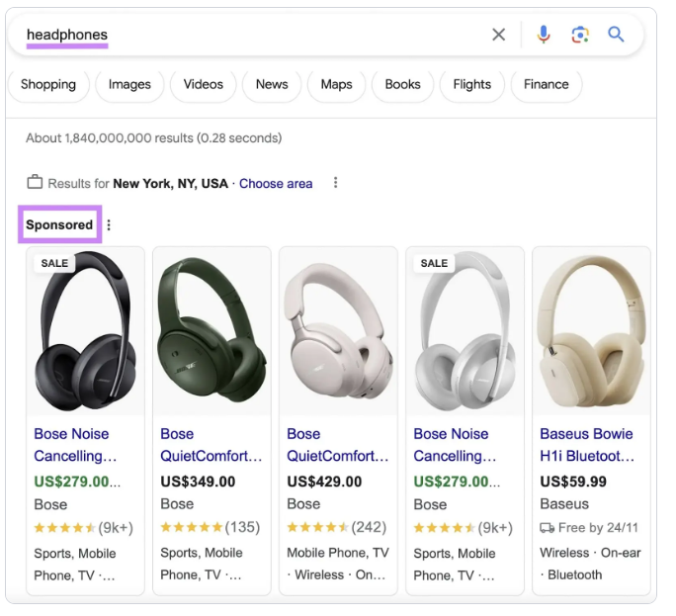The width and height of the screenshot is (676, 616).
Task: Open Google Lens image search icon
Action: pos(580,35)
